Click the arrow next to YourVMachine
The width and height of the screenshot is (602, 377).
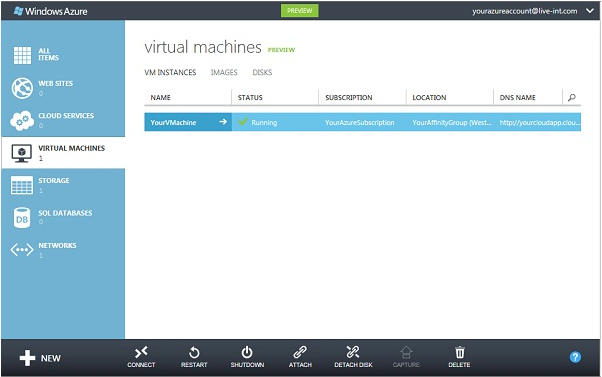[223, 122]
